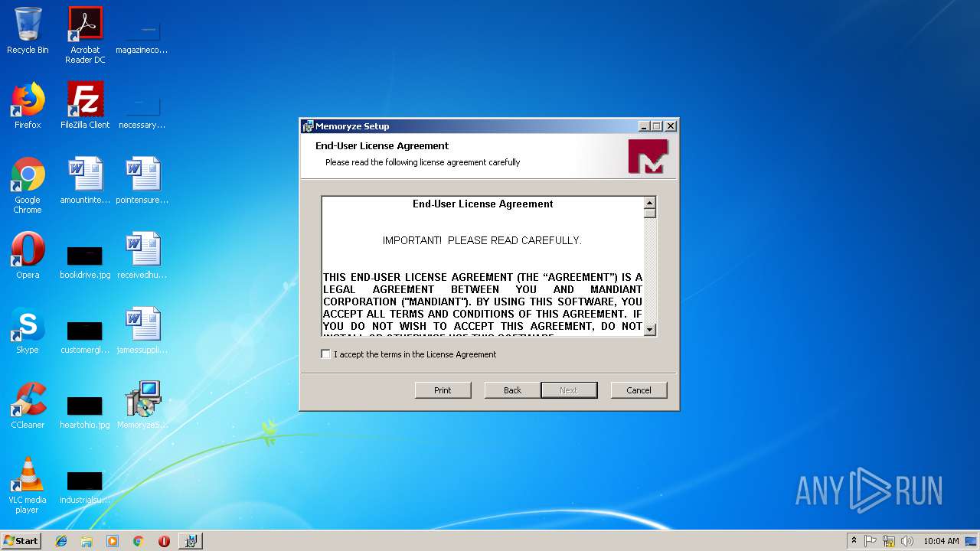Select bookdrive.jpg image file
980x551 pixels.
click(x=85, y=261)
